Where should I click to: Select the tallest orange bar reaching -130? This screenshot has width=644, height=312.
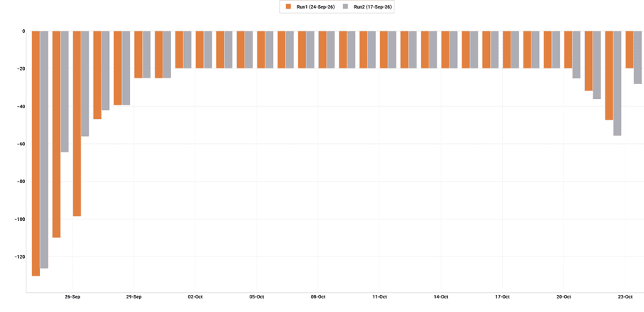pos(36,153)
